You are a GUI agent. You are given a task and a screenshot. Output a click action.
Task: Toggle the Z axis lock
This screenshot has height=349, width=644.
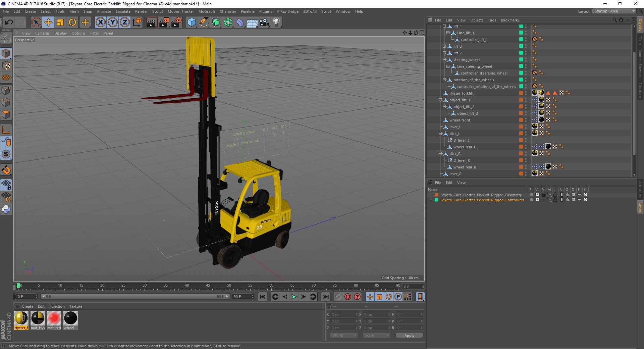coord(125,22)
